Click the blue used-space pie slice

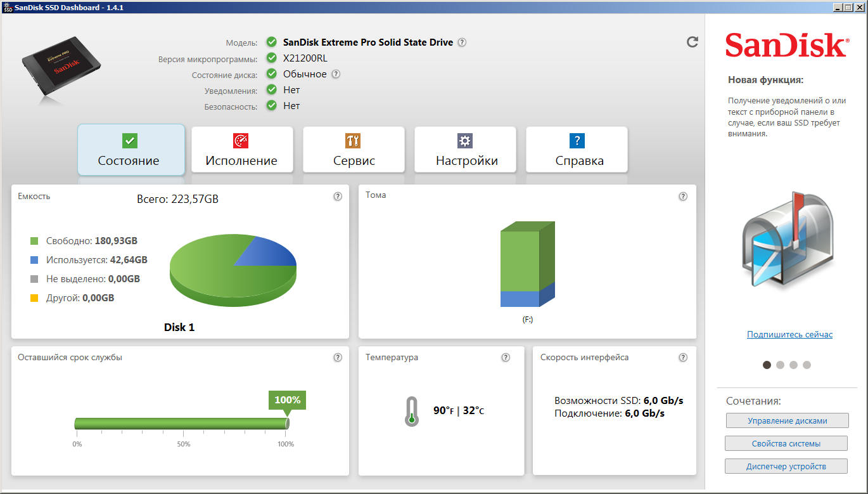coord(269,253)
